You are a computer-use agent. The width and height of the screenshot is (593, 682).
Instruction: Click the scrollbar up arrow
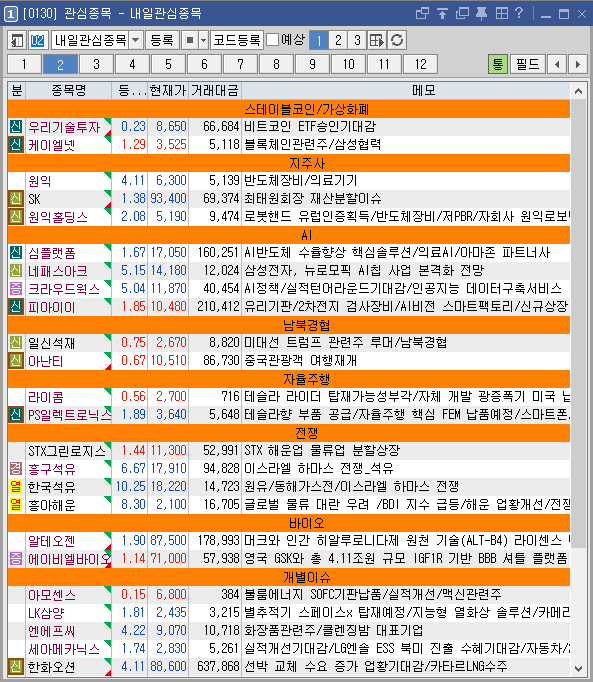click(578, 91)
